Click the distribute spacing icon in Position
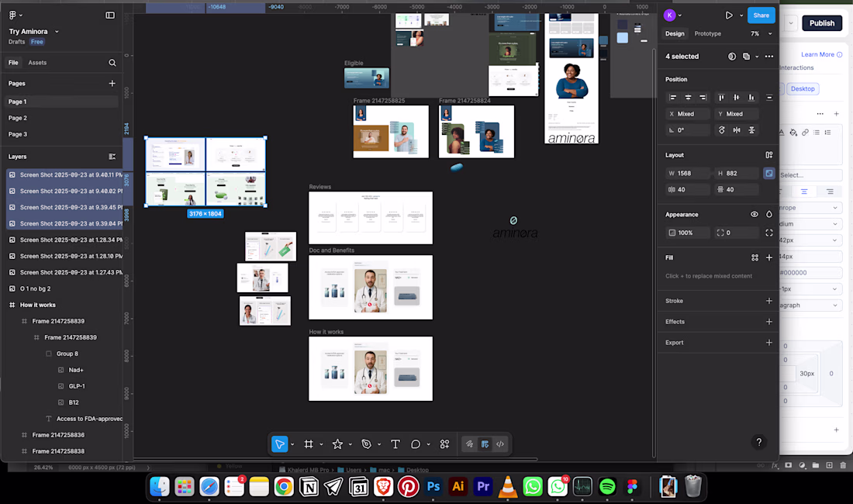This screenshot has width=853, height=504. (769, 98)
